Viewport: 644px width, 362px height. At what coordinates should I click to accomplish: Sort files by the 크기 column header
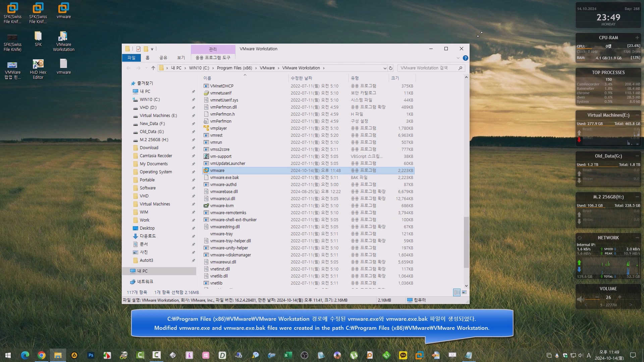[402, 78]
